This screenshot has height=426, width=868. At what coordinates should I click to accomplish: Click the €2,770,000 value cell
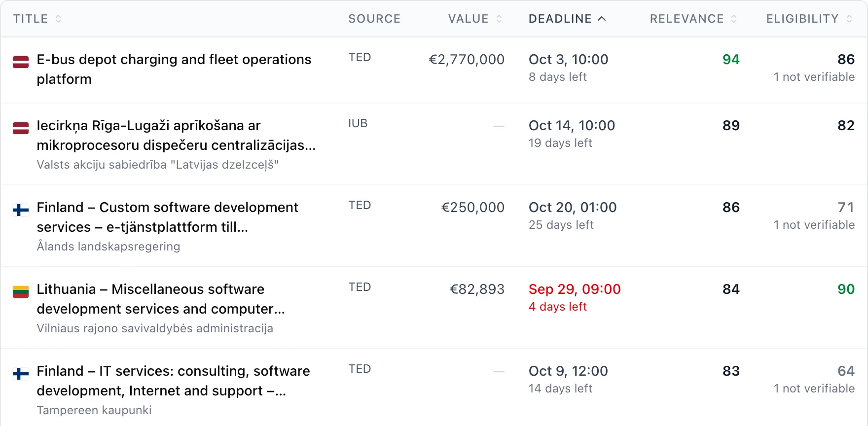[x=467, y=60]
